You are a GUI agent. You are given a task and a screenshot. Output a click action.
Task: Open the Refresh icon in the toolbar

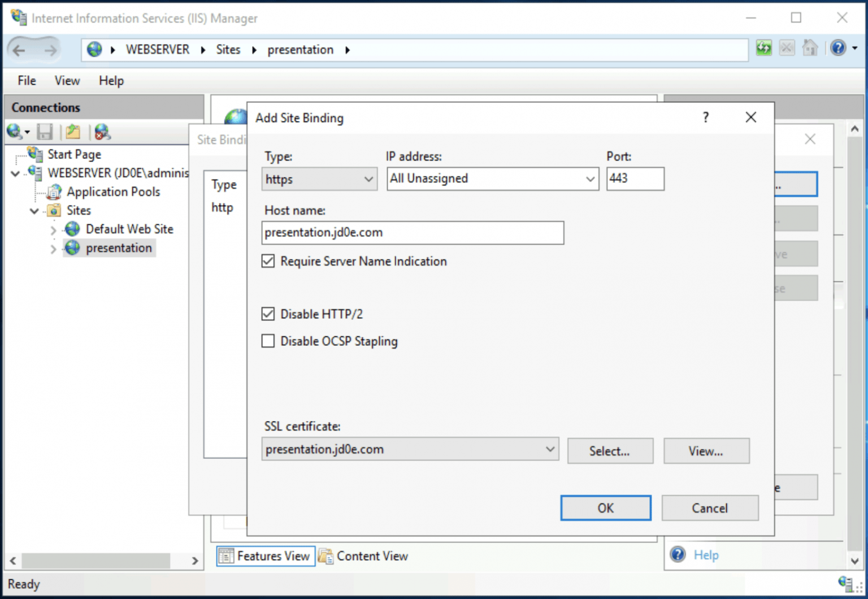point(763,48)
